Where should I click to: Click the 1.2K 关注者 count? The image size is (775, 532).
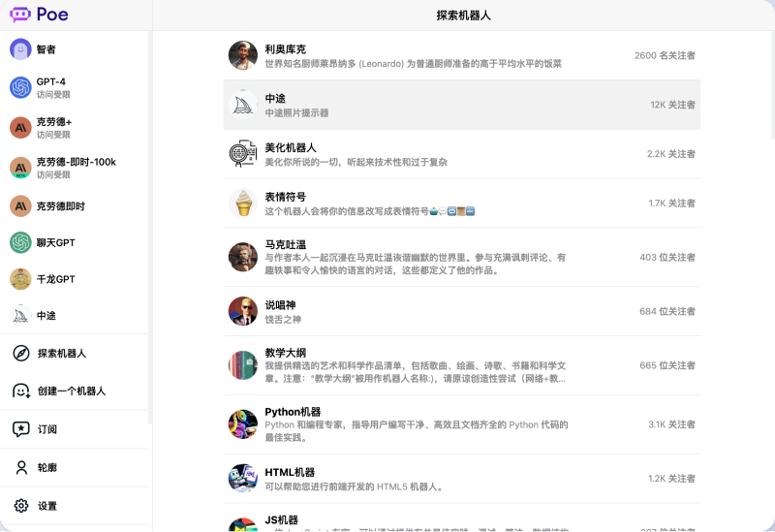pyautogui.click(x=671, y=478)
